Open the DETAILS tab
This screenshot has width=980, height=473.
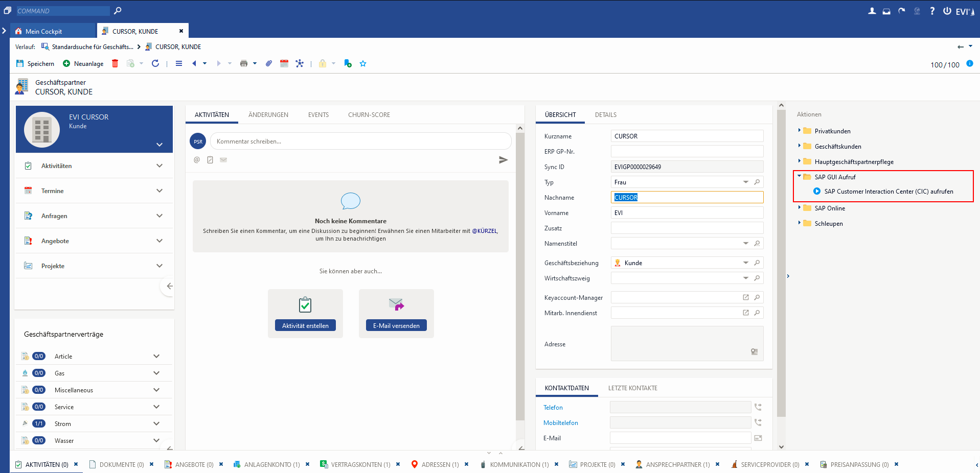[x=605, y=115]
